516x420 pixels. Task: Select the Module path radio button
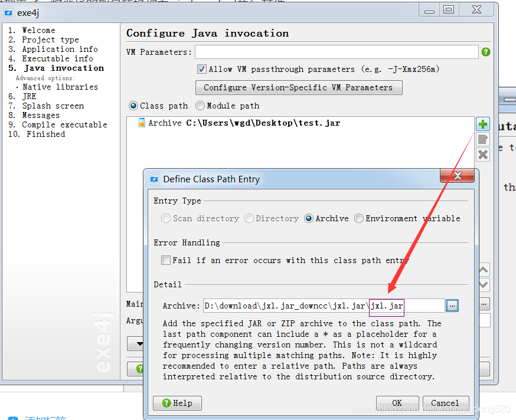tap(200, 106)
